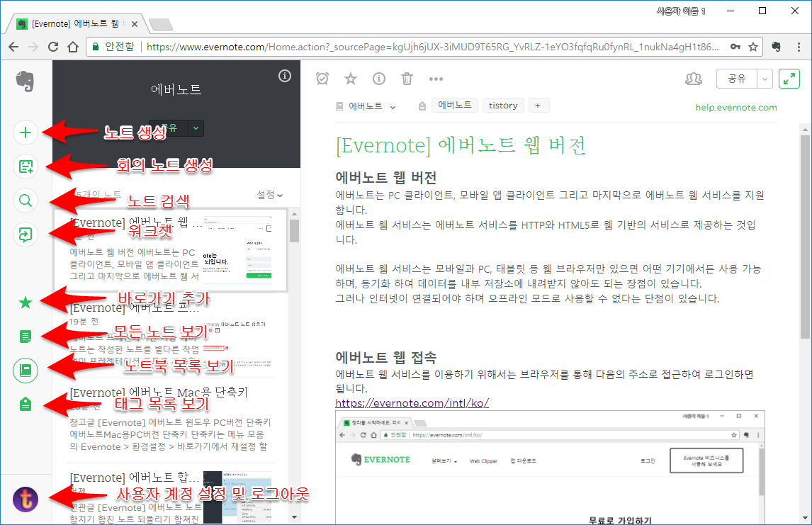Screen dimensions: 812x525
Task: Click the green plus new note icon
Action: point(26,132)
